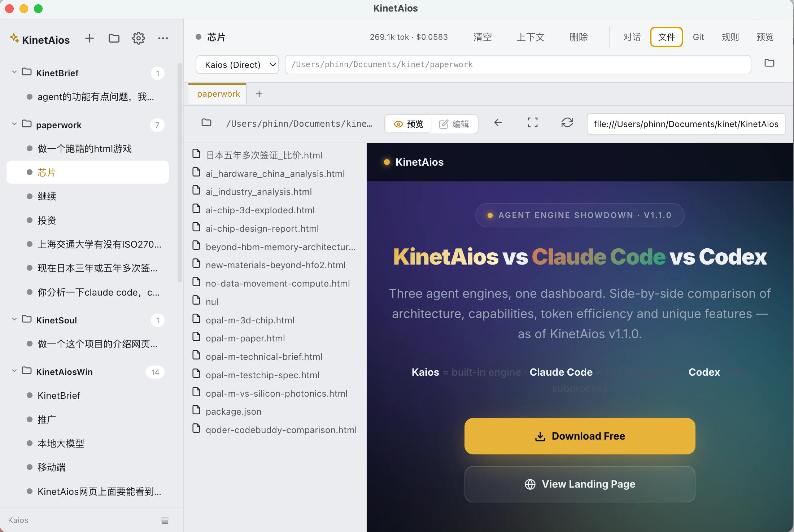Screen dimensions: 794x532
Task: Select the paperwork file tab
Action: (218, 94)
